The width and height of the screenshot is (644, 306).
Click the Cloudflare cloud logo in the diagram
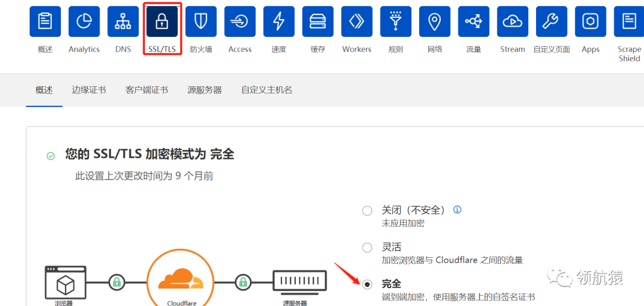(181, 279)
